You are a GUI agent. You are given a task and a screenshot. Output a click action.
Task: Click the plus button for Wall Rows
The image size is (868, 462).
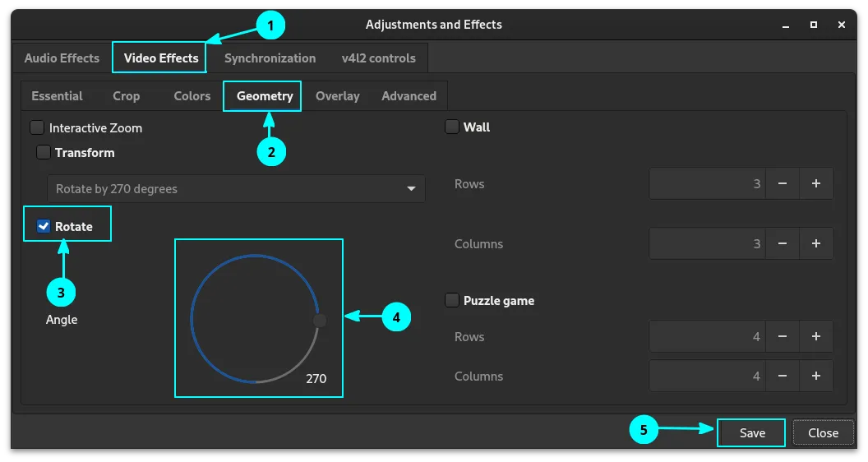click(x=815, y=184)
